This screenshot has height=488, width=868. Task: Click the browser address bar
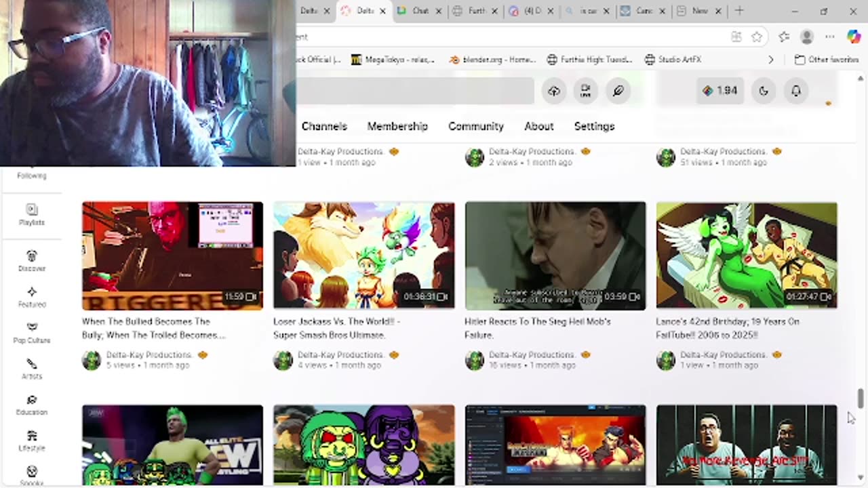(x=509, y=37)
